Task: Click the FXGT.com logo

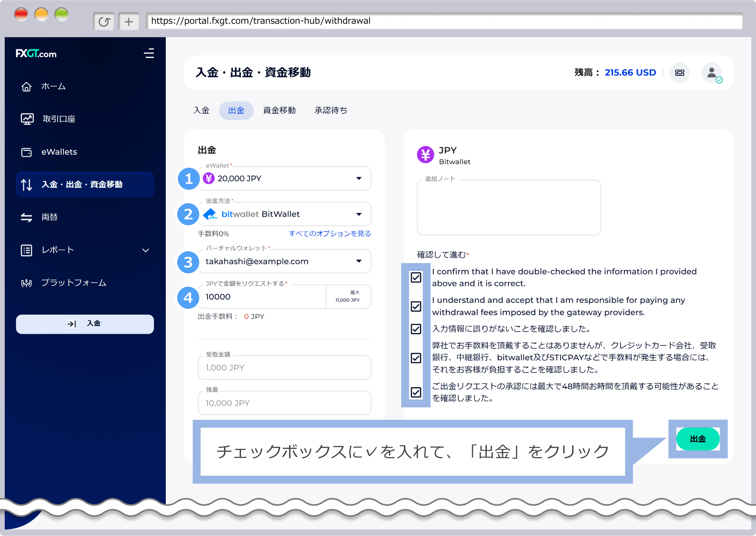Action: 36,54
